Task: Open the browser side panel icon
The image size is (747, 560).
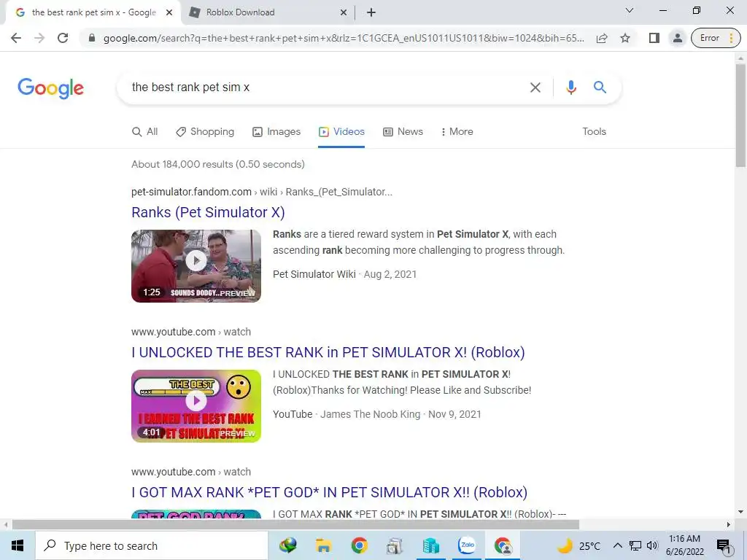Action: pos(654,38)
